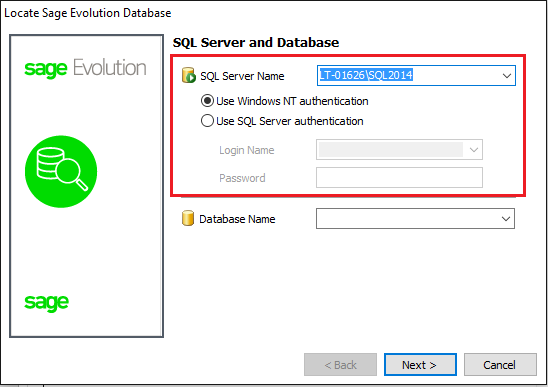Viewport: 548px width, 387px height.
Task: Click the Password label
Action: (242, 178)
